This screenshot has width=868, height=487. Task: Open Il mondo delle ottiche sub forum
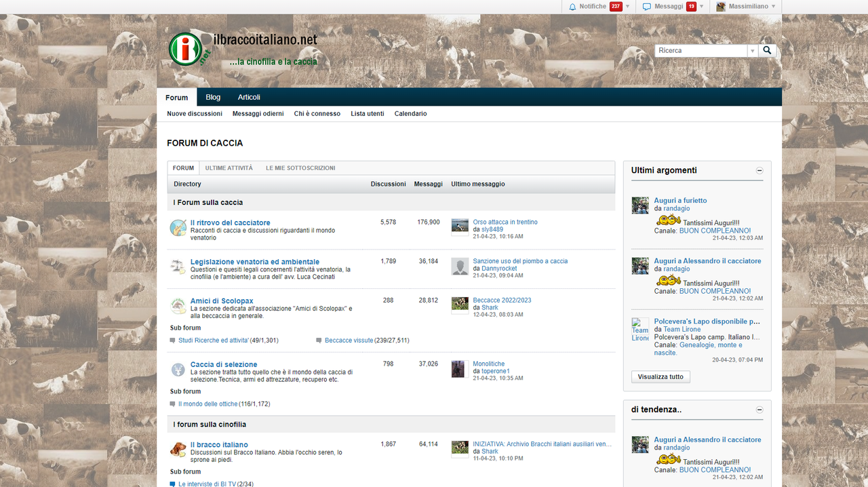coord(208,404)
